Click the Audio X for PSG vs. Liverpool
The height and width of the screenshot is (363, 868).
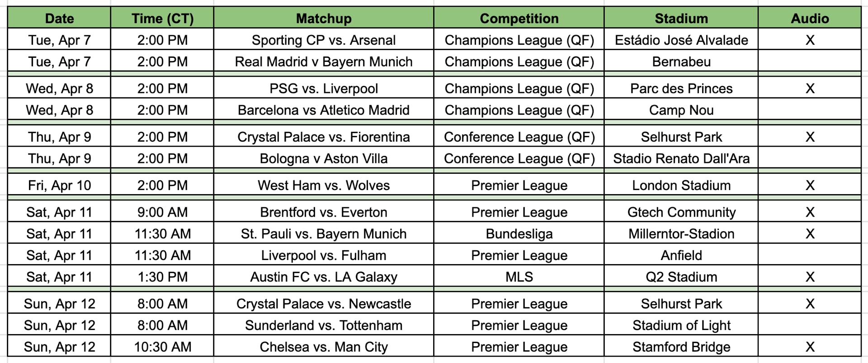pyautogui.click(x=810, y=88)
